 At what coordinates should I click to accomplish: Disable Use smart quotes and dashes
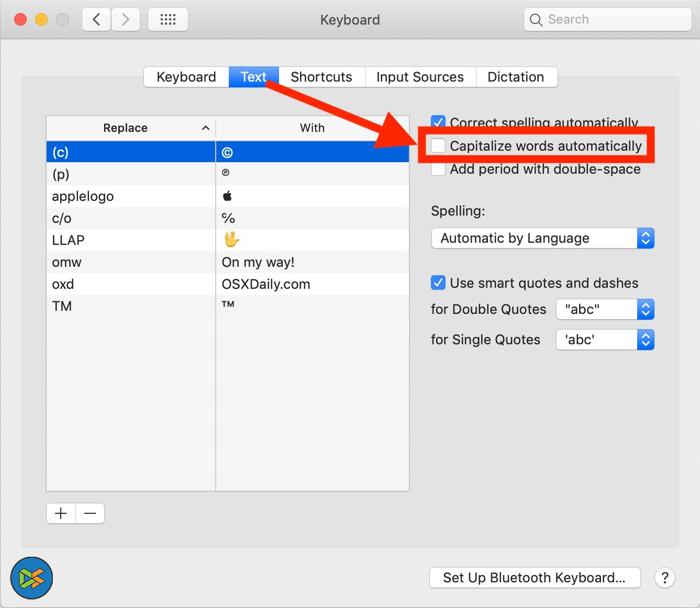438,283
